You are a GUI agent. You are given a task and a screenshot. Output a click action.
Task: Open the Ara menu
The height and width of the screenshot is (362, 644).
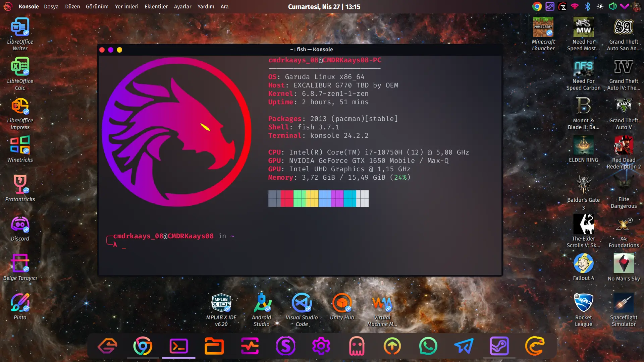[x=224, y=6]
